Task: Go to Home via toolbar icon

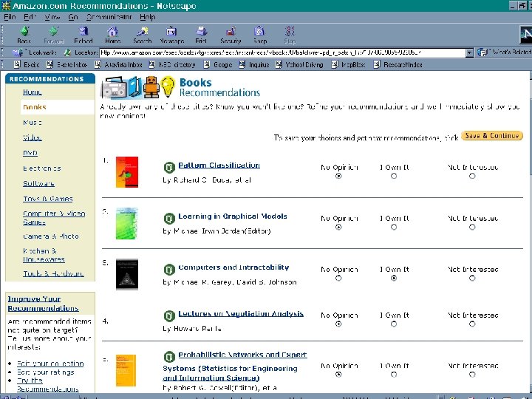Action: [112, 35]
